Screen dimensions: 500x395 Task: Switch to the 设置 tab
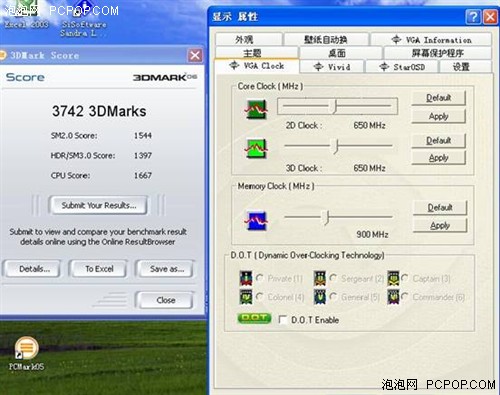coord(466,67)
